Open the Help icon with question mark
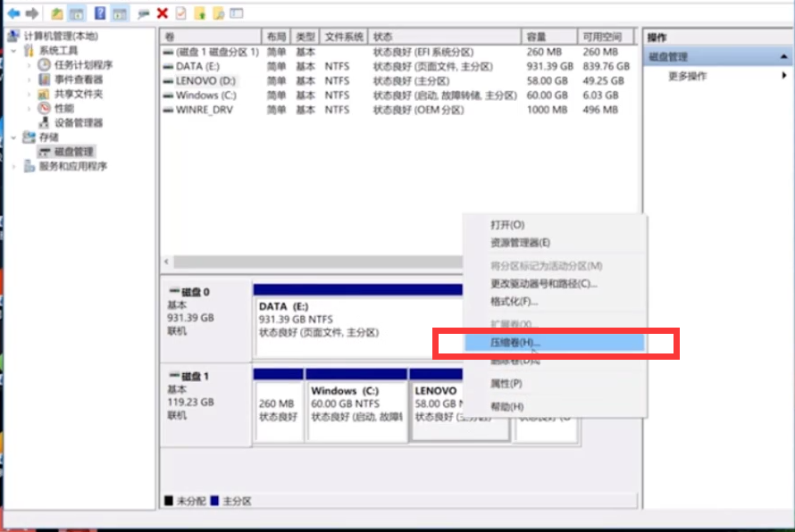Viewport: 795px width, 532px height. point(101,12)
